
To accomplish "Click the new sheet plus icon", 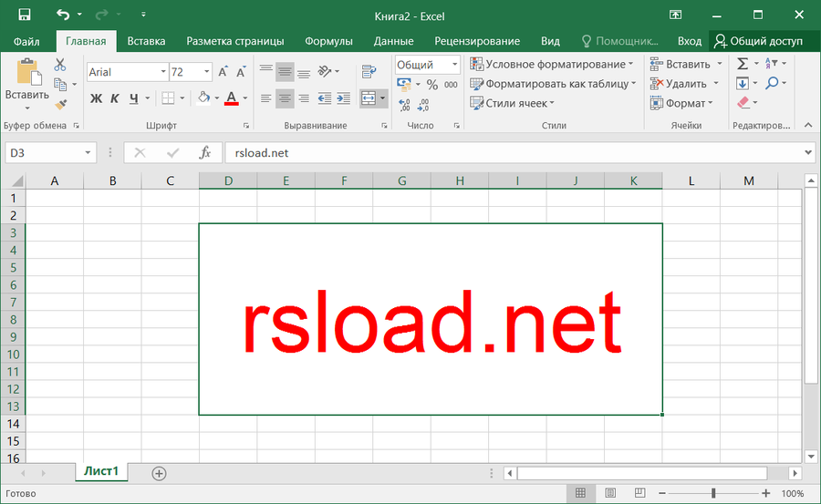I will 159,474.
